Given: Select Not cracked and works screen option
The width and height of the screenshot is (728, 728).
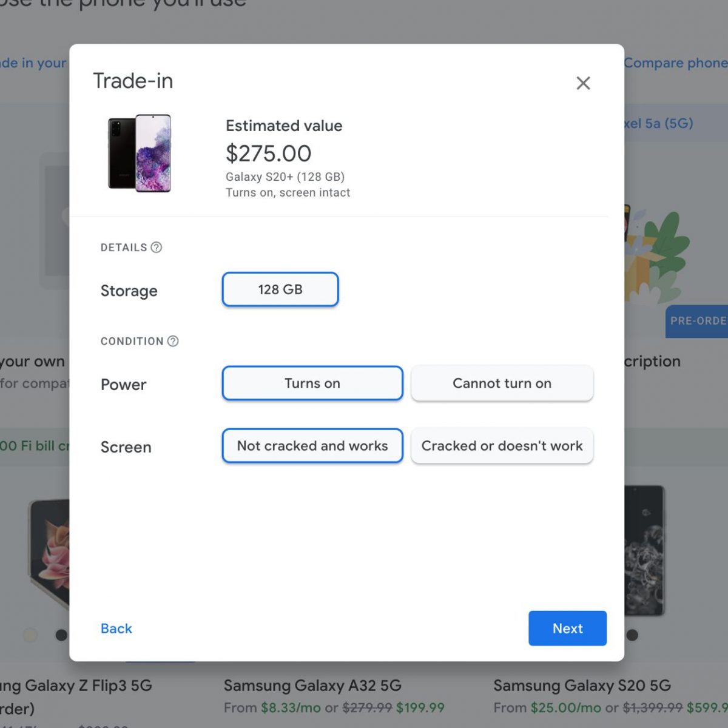Looking at the screenshot, I should click(312, 446).
